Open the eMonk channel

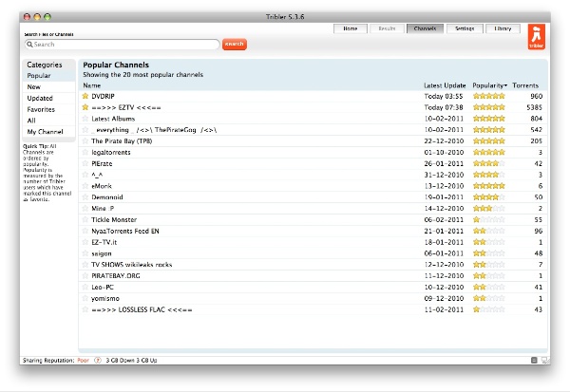102,186
